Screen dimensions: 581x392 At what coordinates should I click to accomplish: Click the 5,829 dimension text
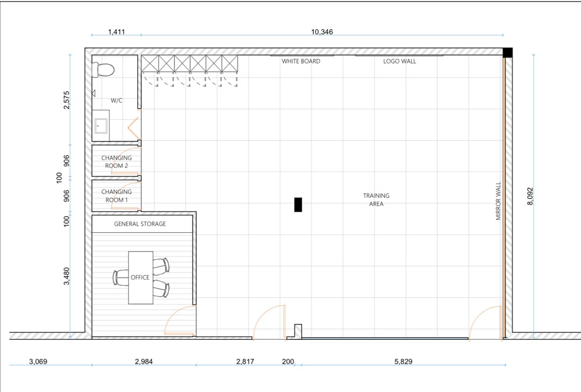click(x=403, y=361)
